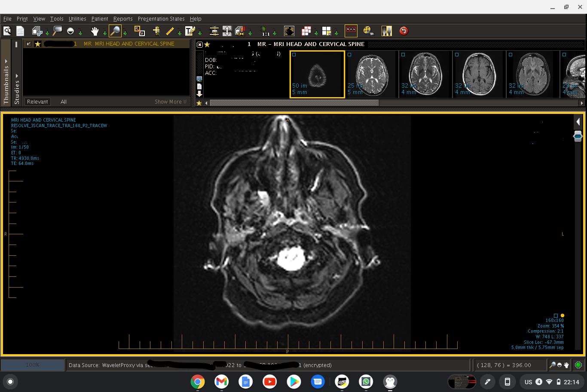Image resolution: width=587 pixels, height=392 pixels.
Task: Select the yellow crosshair localizer tool
Action: click(x=156, y=31)
